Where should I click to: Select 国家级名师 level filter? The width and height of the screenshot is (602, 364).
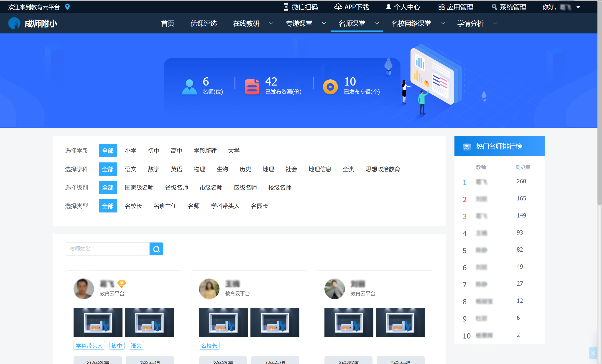139,187
